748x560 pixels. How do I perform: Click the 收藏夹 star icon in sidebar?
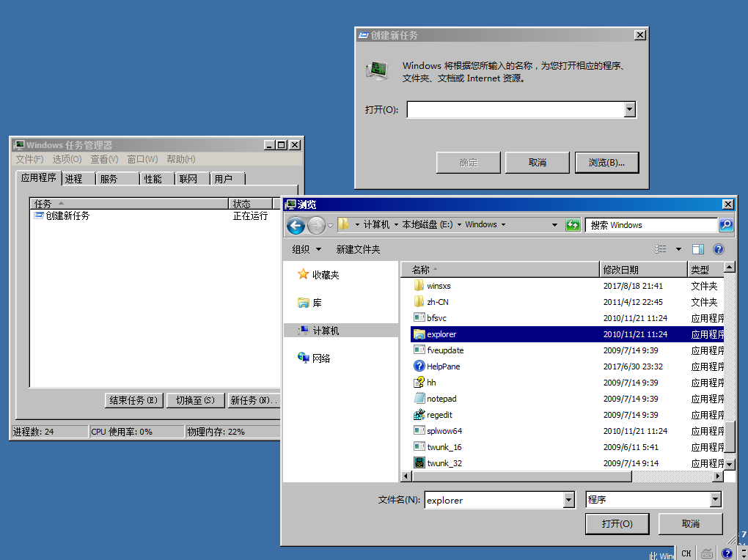pyautogui.click(x=303, y=274)
